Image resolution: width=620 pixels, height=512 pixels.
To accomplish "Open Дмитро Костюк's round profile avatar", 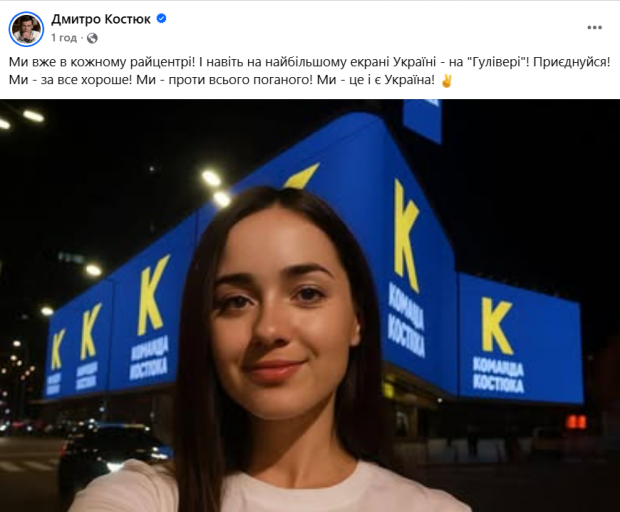I will click(x=26, y=29).
